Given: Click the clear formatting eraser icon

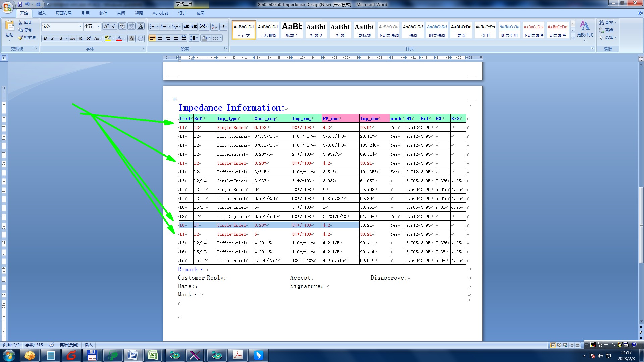Looking at the screenshot, I should pyautogui.click(x=122, y=26).
